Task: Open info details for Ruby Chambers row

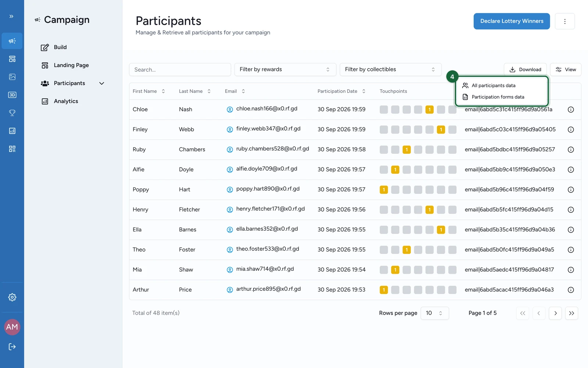Action: pyautogui.click(x=571, y=150)
